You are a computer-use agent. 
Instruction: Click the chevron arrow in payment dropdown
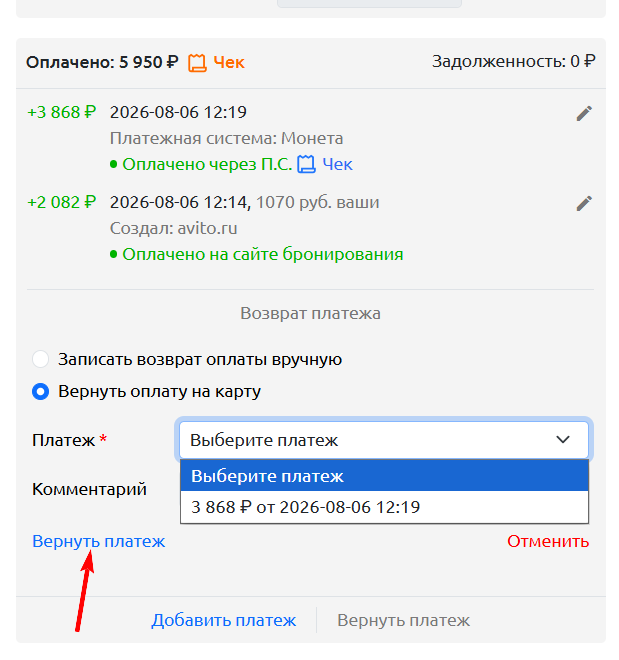[563, 440]
